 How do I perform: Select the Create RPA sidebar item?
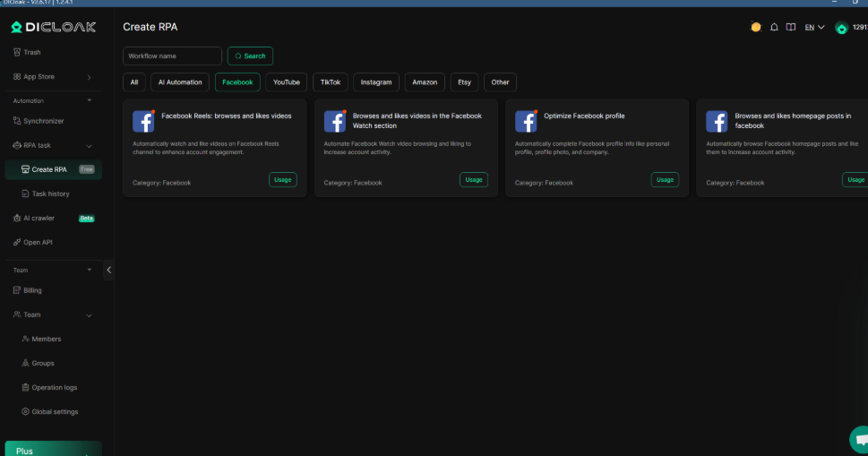53,169
